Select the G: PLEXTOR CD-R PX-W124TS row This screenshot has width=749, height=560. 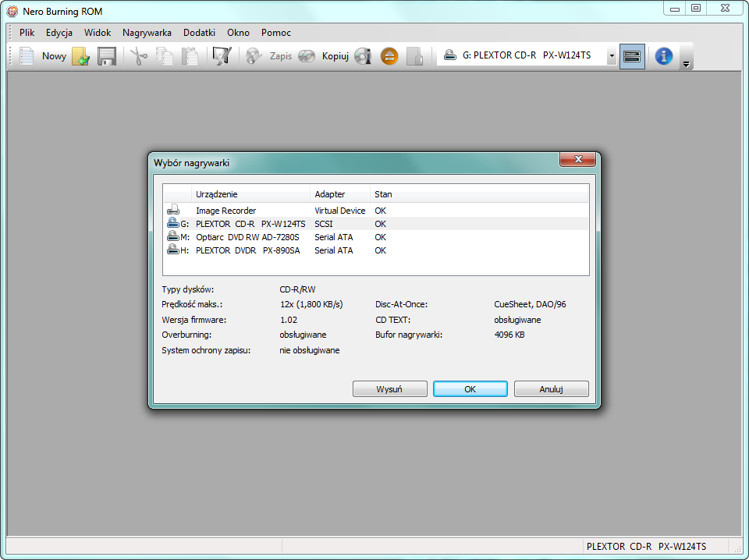[x=375, y=224]
